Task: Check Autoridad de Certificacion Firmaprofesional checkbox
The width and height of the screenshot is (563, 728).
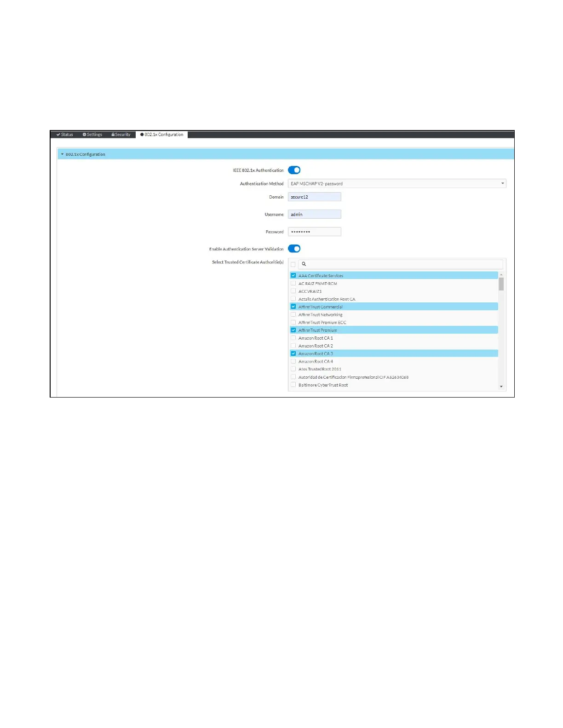Action: click(x=293, y=377)
